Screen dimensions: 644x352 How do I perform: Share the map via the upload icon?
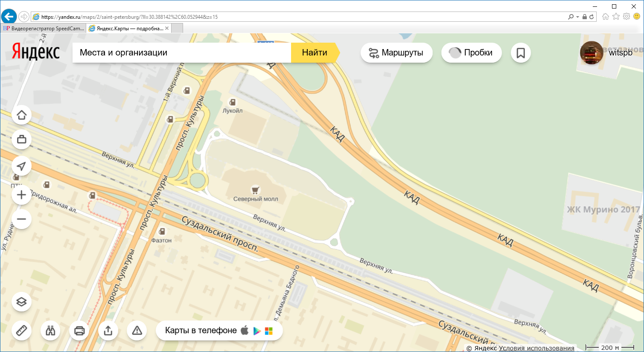108,331
